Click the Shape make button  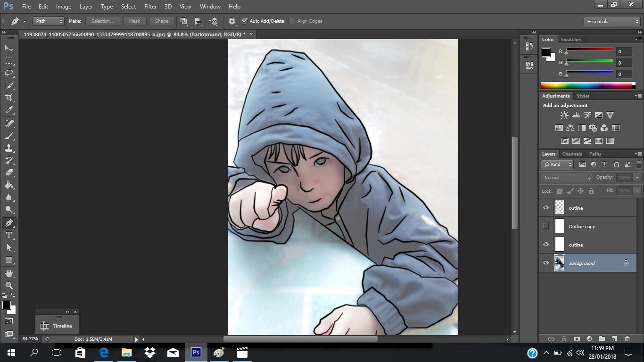coord(162,21)
